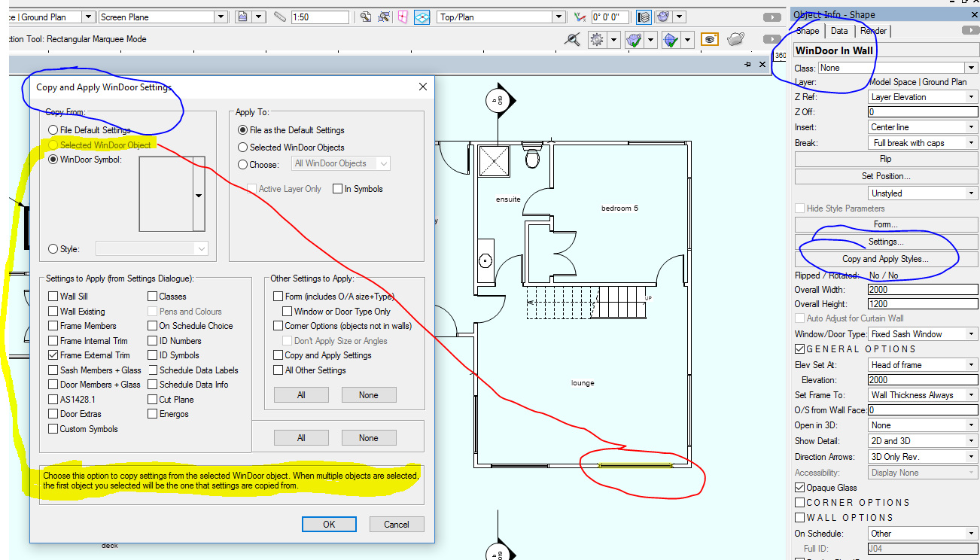The height and width of the screenshot is (560, 980).
Task: Click the scale ruler icon beside 1:50
Action: click(x=279, y=17)
